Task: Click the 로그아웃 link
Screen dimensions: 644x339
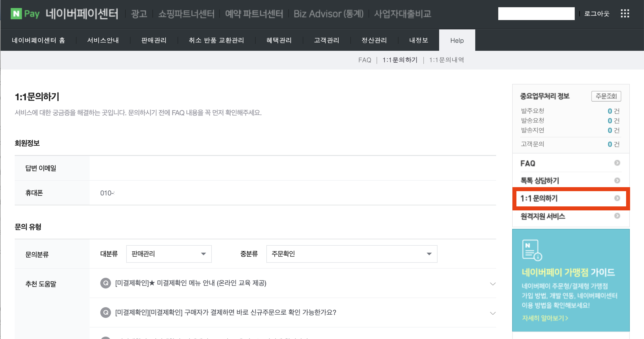Action: (597, 14)
